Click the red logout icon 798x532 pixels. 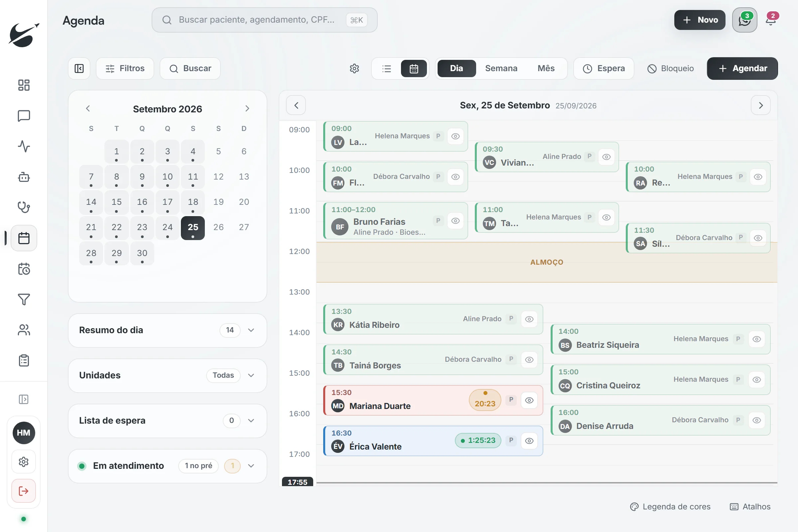24,491
